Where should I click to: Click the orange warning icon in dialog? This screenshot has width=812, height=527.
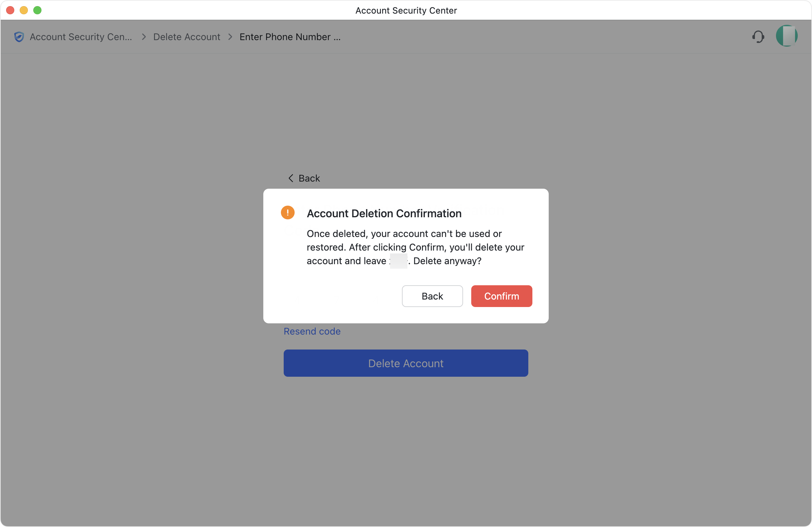click(288, 212)
